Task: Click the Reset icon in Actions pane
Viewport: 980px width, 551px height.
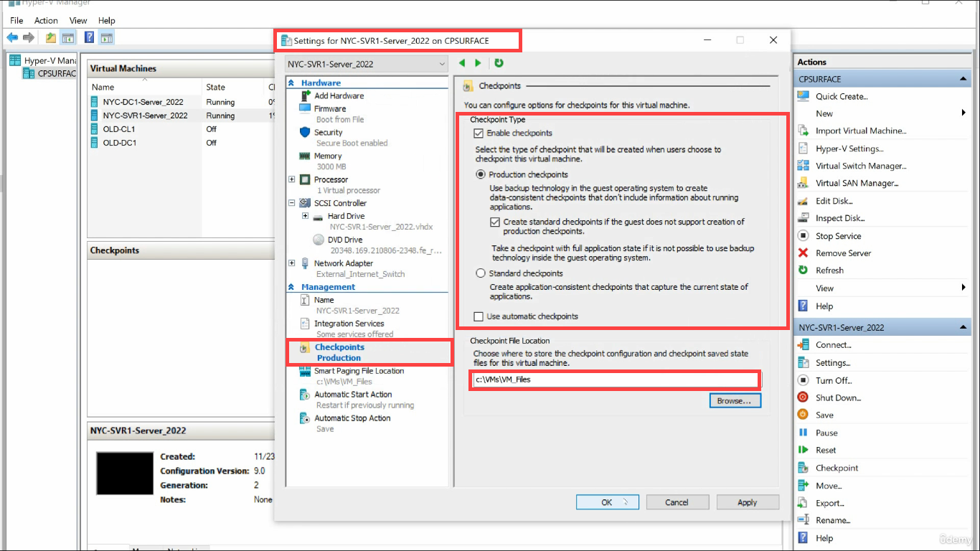Action: [804, 450]
